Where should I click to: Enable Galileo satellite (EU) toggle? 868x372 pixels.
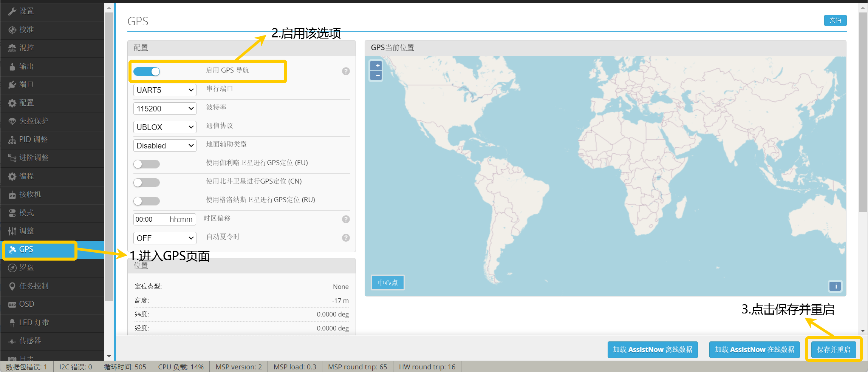tap(147, 164)
